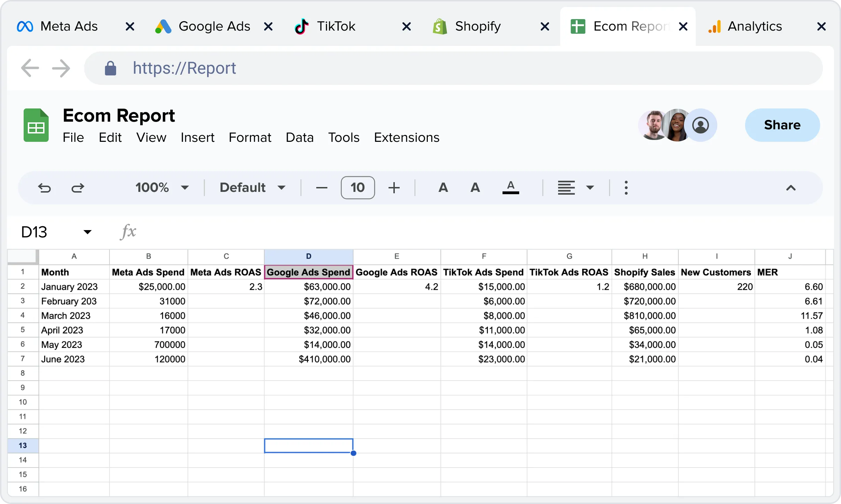
Task: Click the browser back arrow
Action: point(30,68)
